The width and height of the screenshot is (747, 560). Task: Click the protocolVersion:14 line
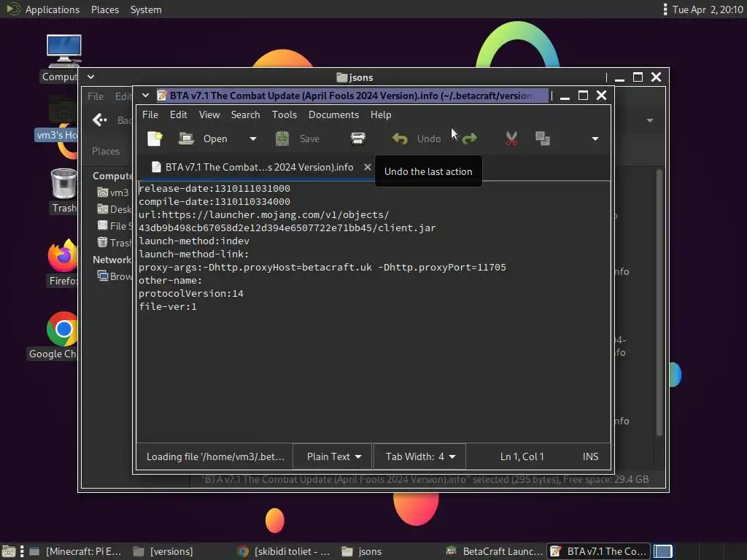(191, 293)
